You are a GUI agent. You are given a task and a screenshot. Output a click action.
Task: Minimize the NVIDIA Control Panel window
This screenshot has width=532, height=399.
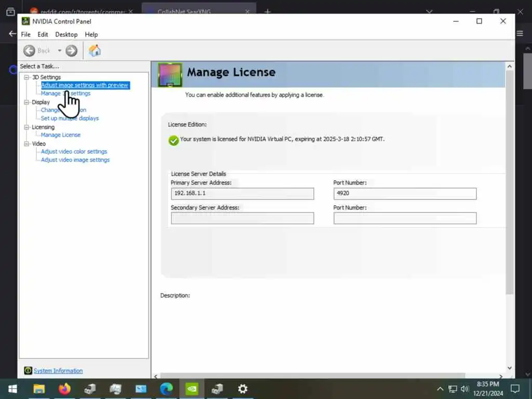coord(456,21)
